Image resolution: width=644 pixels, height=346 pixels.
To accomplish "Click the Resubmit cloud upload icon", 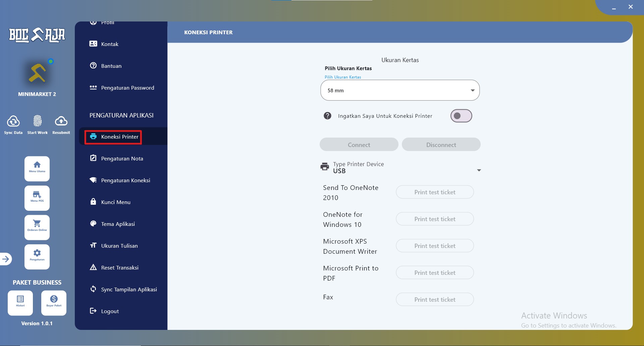I will pos(61,121).
